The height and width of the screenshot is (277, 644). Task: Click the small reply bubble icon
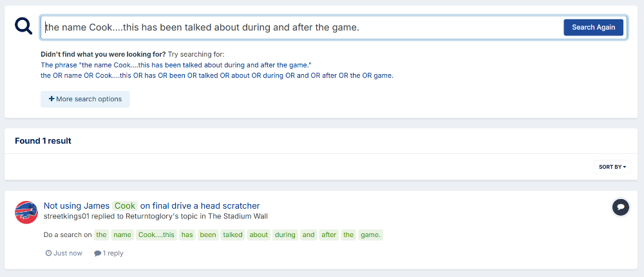click(97, 253)
